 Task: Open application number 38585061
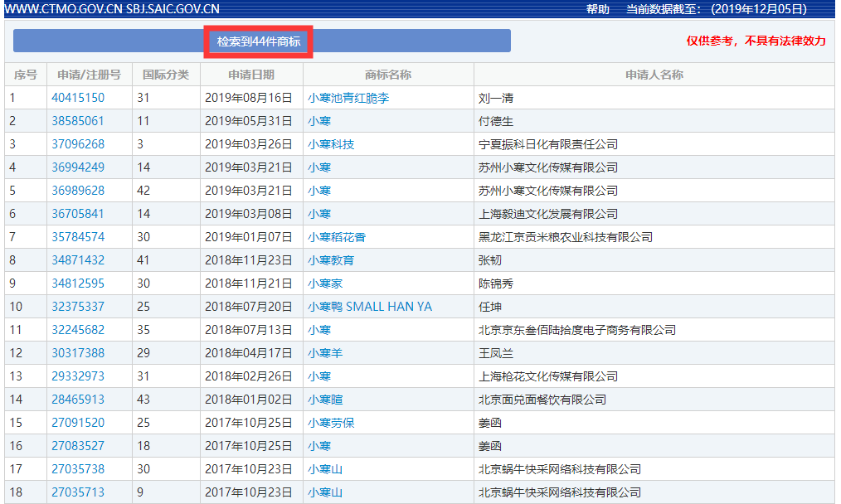78,121
